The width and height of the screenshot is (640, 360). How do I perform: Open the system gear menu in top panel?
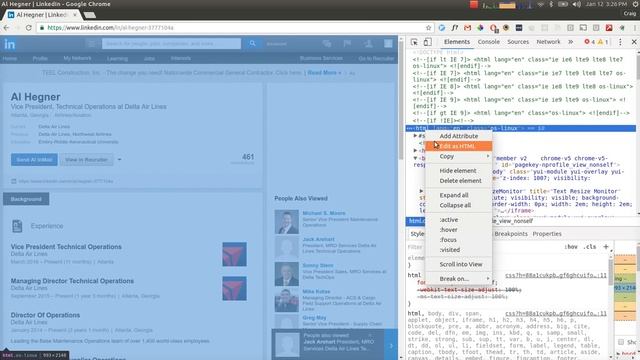coord(636,4)
